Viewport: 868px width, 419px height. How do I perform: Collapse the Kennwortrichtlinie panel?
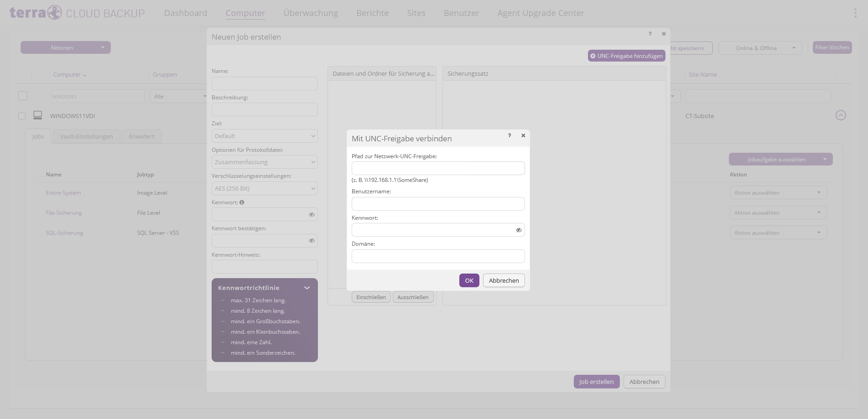(307, 288)
